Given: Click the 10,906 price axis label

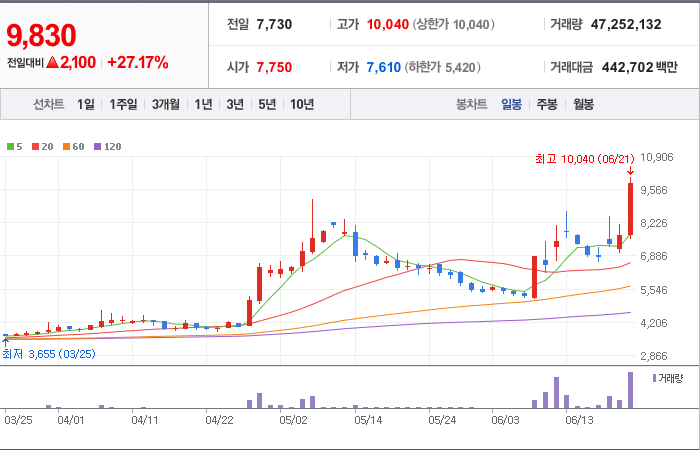Looking at the screenshot, I should coord(656,157).
